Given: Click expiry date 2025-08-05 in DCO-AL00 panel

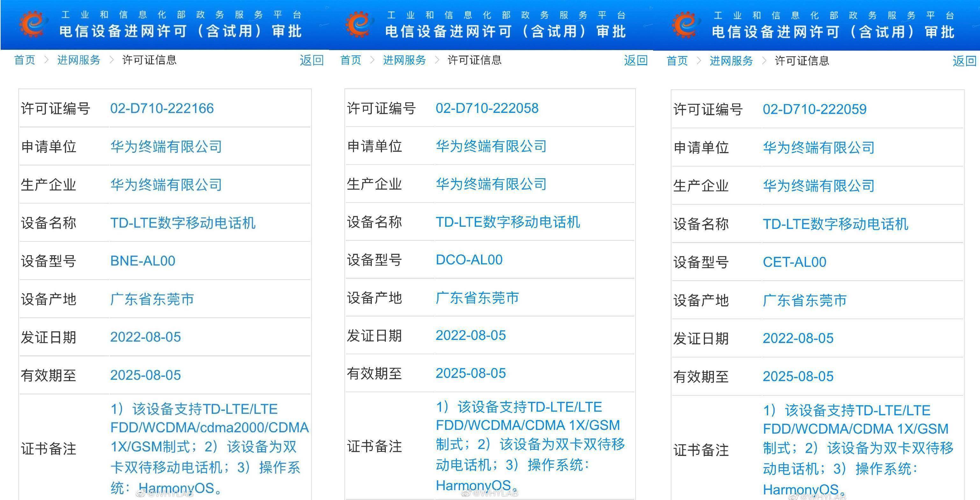Looking at the screenshot, I should 471,373.
